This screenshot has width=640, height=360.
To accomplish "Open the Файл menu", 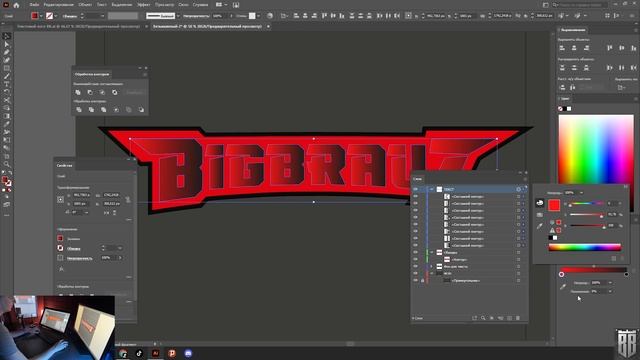I will click(34, 5).
